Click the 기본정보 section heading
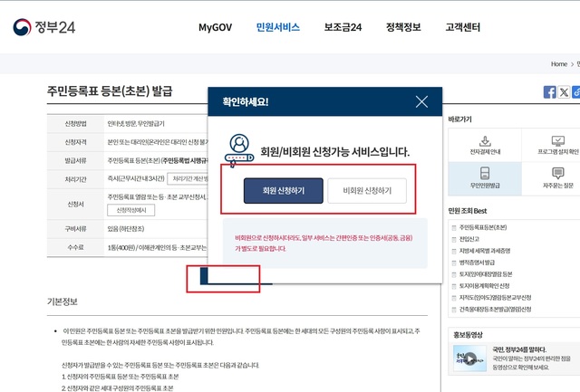 coord(63,301)
